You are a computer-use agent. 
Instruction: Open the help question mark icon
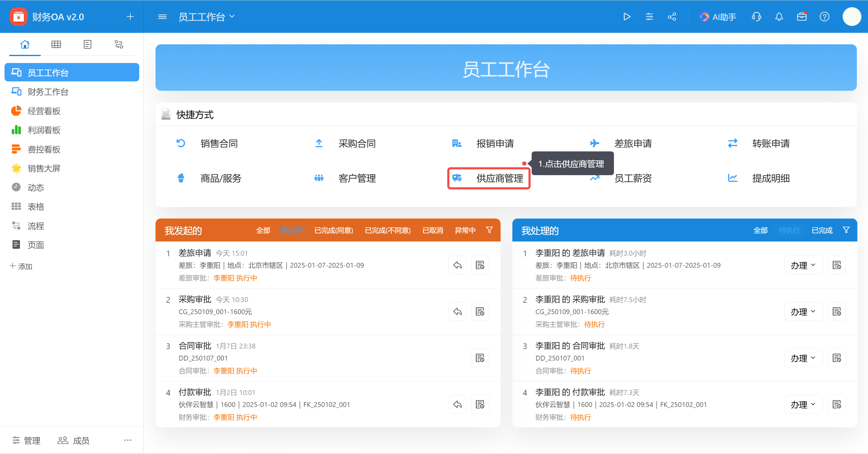tap(824, 17)
